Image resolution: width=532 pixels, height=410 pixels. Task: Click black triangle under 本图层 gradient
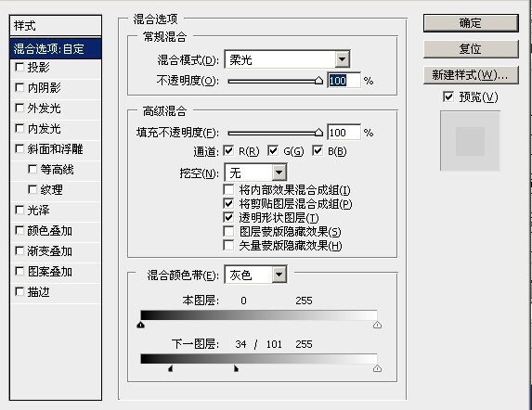(x=140, y=325)
